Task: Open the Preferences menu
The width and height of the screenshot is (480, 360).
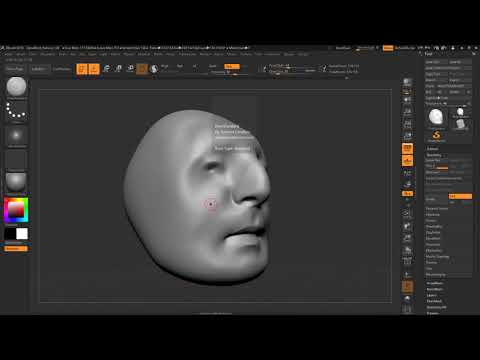Action: tap(188, 54)
